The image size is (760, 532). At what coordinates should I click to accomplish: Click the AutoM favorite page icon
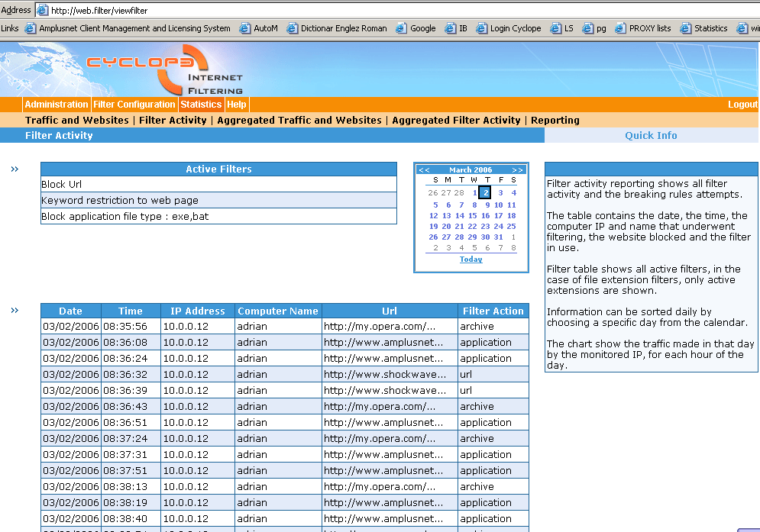pos(244,28)
